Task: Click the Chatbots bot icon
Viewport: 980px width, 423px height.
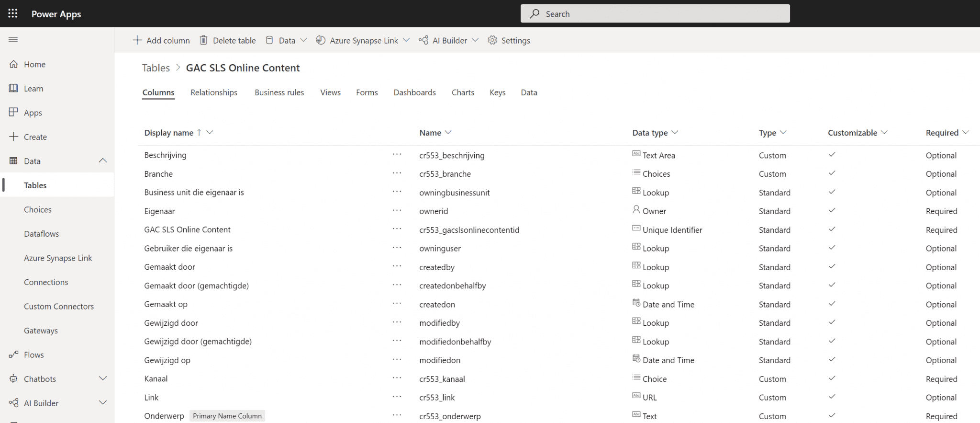Action: (13, 378)
